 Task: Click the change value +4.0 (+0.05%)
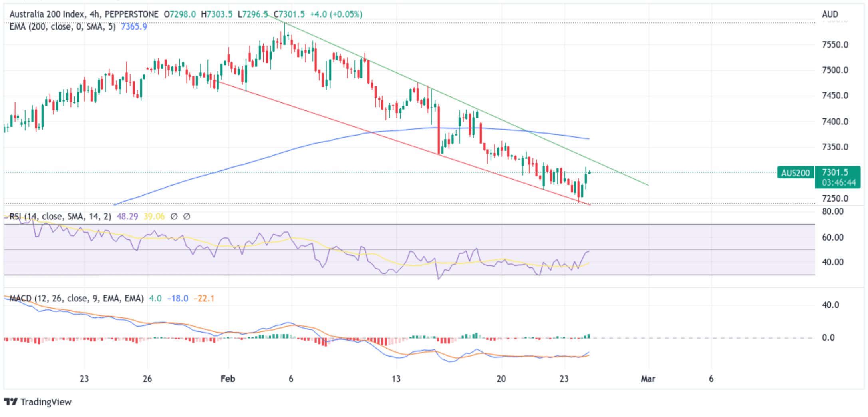pos(336,14)
